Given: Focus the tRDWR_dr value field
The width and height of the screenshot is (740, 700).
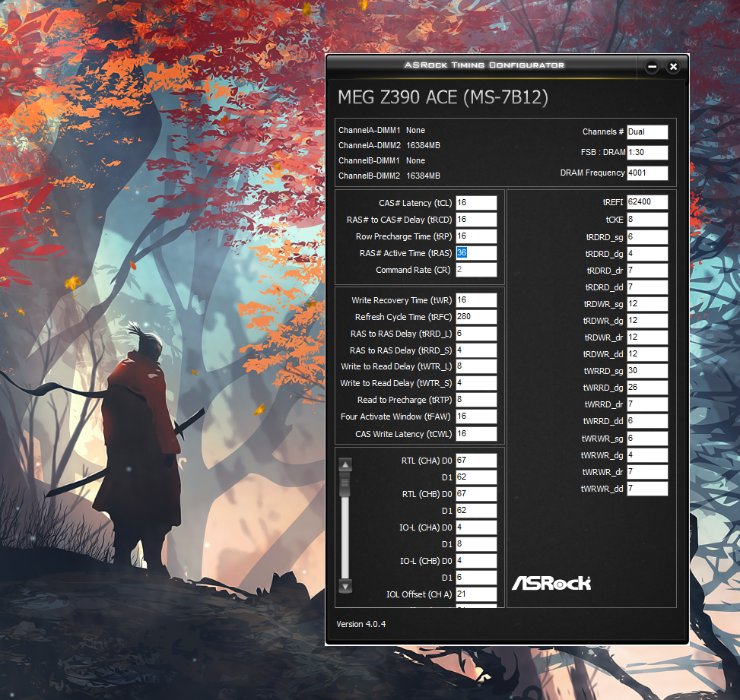Looking at the screenshot, I should click(x=647, y=337).
